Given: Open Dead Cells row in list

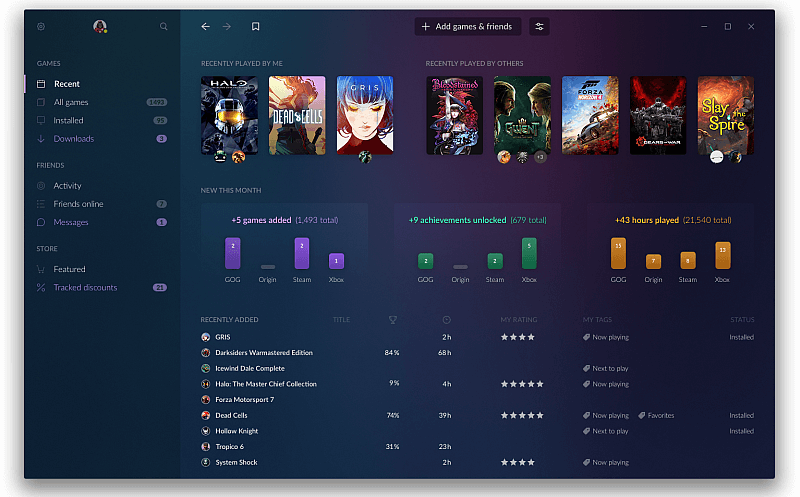Looking at the screenshot, I should (x=478, y=415).
